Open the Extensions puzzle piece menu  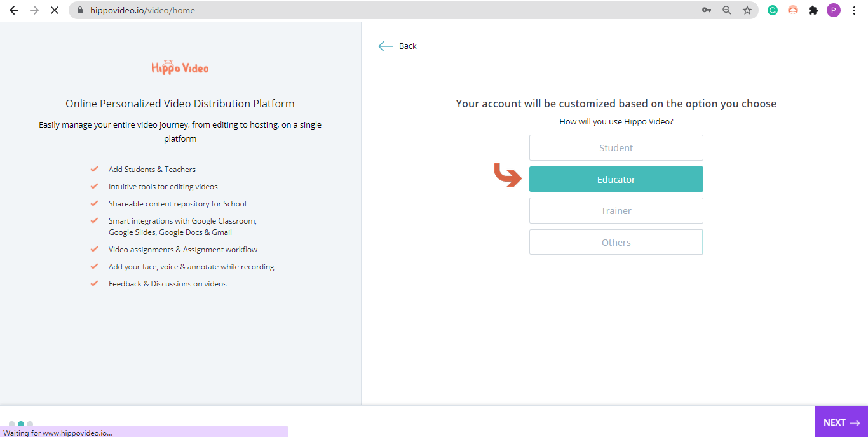pyautogui.click(x=813, y=10)
